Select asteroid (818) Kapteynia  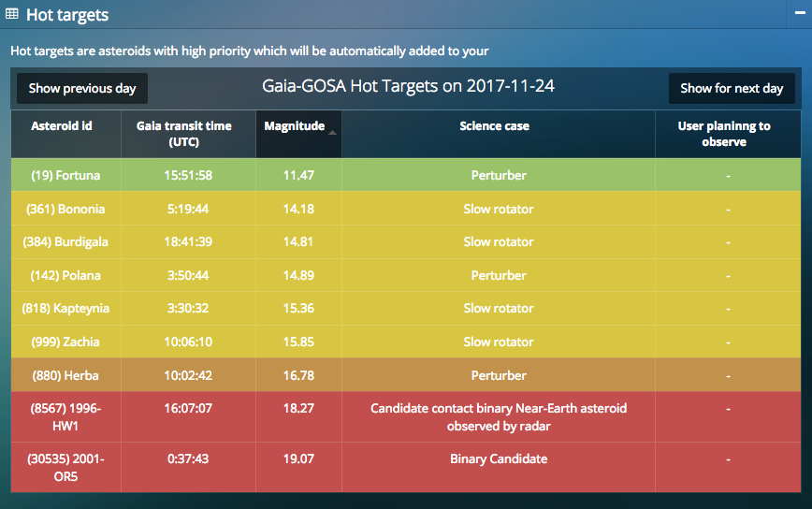tap(65, 309)
